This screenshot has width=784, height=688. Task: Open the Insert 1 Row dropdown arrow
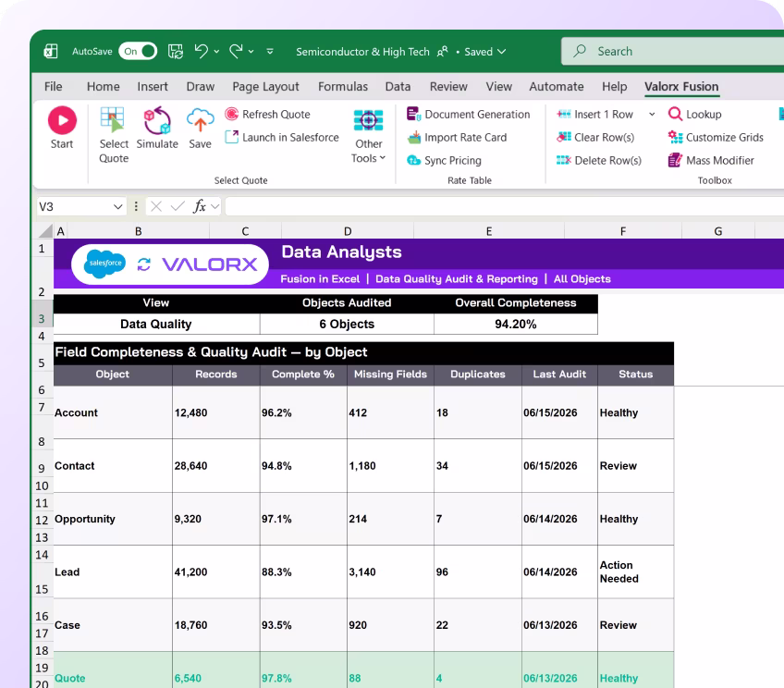652,115
